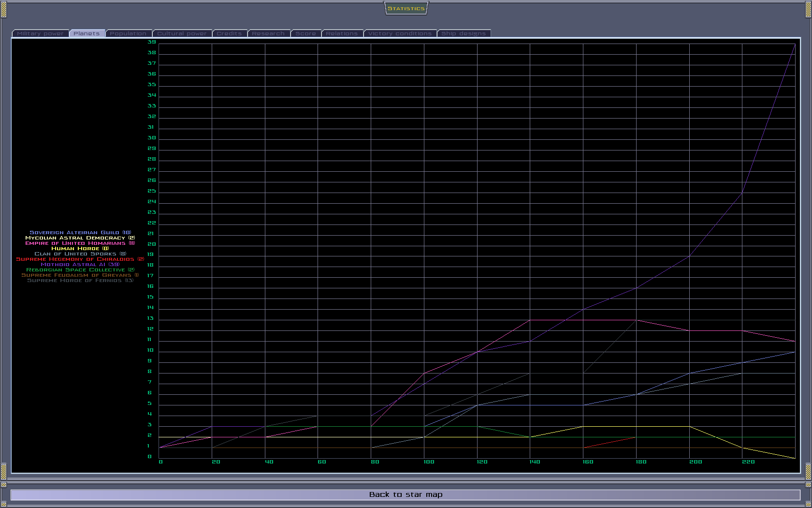Click turn 120 on the x-axis
812x508 pixels.
click(x=482, y=462)
